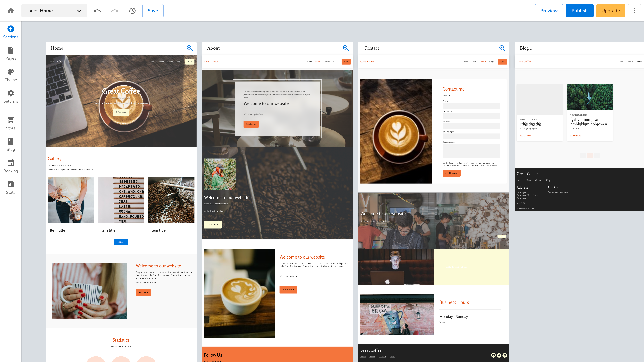
Task: Click the Contact nav link in About preview header
Action: [326, 62]
